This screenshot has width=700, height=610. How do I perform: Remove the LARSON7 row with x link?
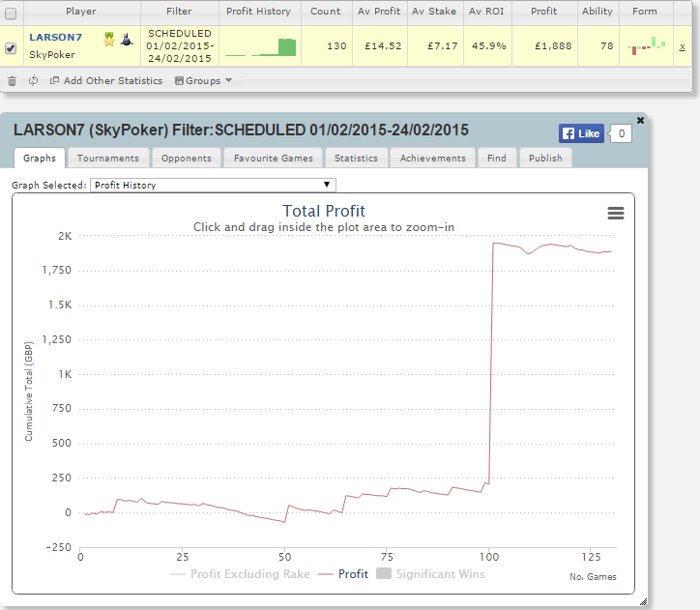tap(683, 46)
